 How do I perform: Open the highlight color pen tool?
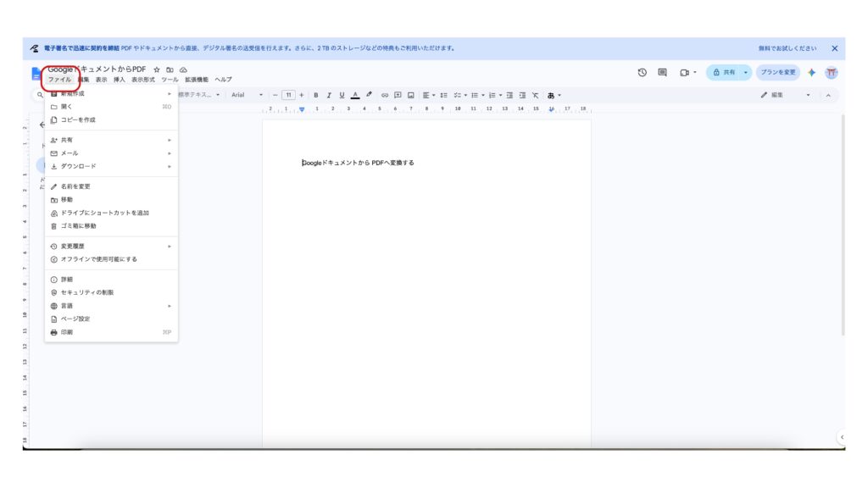tap(370, 95)
